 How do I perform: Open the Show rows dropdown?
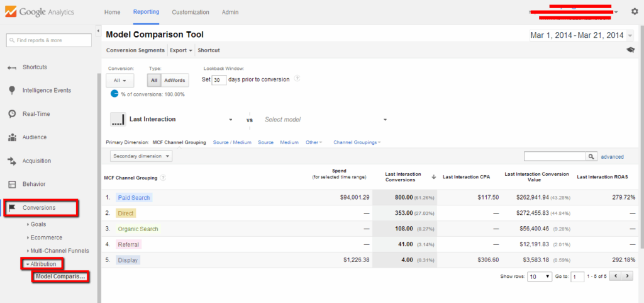tap(540, 277)
